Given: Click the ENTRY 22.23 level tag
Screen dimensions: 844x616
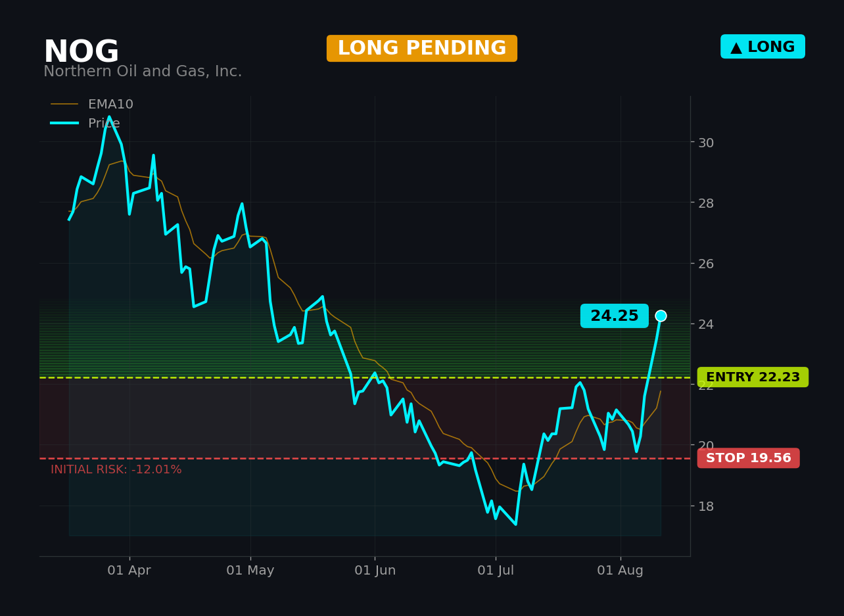Looking at the screenshot, I should tap(753, 377).
